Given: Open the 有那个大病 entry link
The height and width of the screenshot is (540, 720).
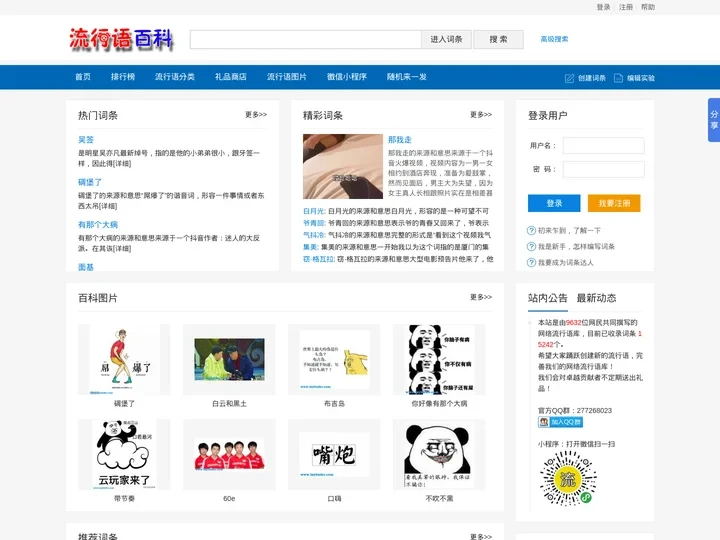Looking at the screenshot, I should tap(98, 225).
